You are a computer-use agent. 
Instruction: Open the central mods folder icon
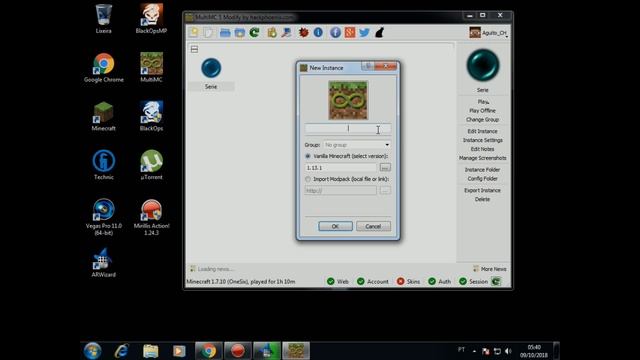pyautogui.click(x=240, y=33)
